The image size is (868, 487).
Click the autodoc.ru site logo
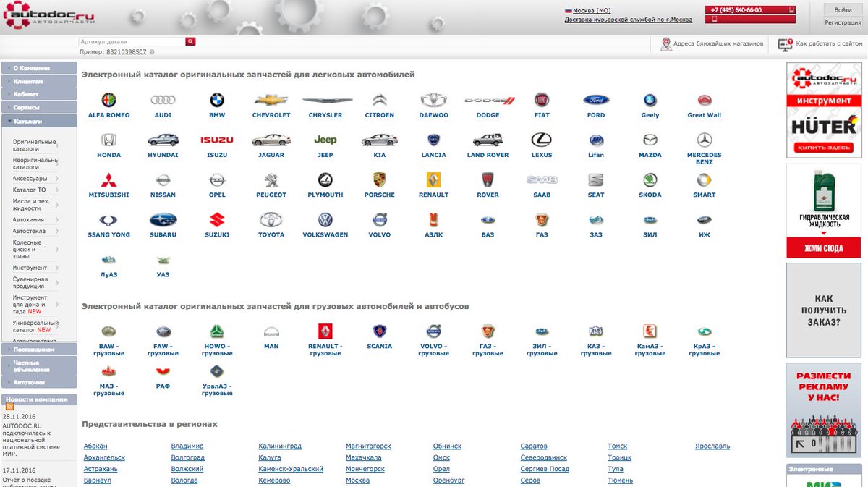pos(50,16)
